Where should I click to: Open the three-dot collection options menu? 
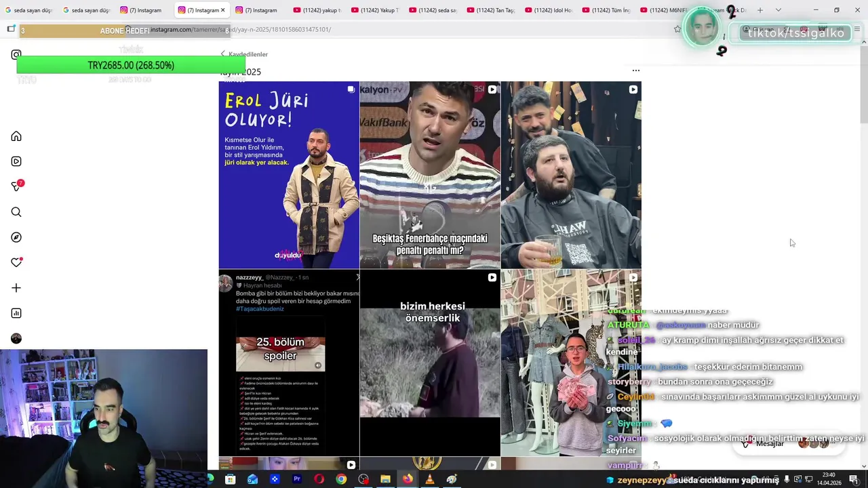635,70
